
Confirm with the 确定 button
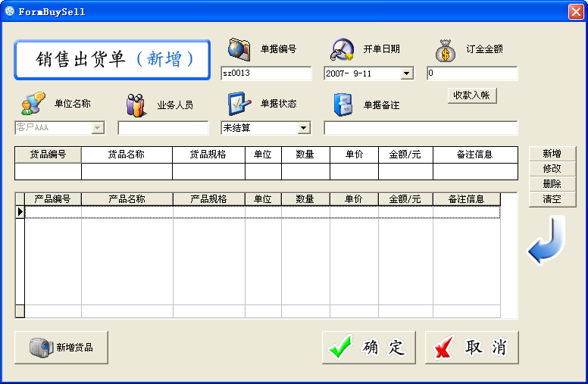pyautogui.click(x=368, y=348)
